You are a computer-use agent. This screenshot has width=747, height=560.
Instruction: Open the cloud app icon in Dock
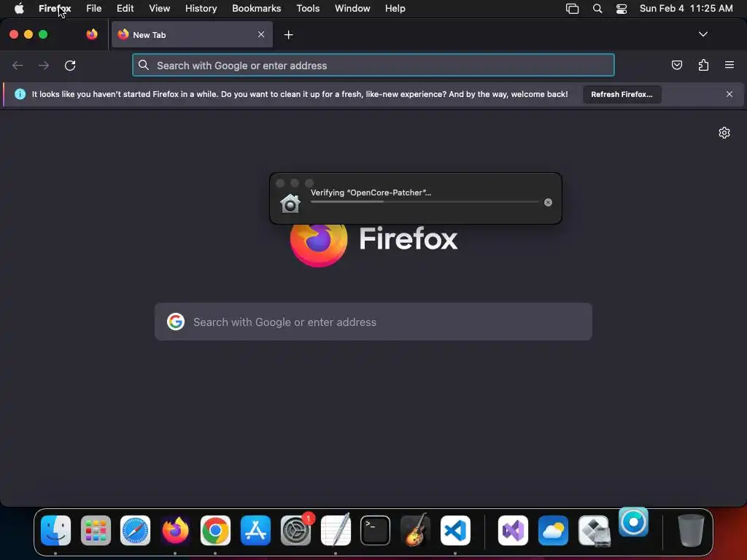click(x=553, y=531)
